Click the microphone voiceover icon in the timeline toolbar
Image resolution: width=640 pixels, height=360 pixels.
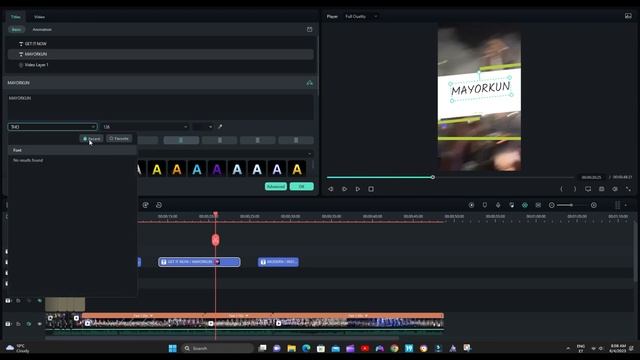point(498,205)
